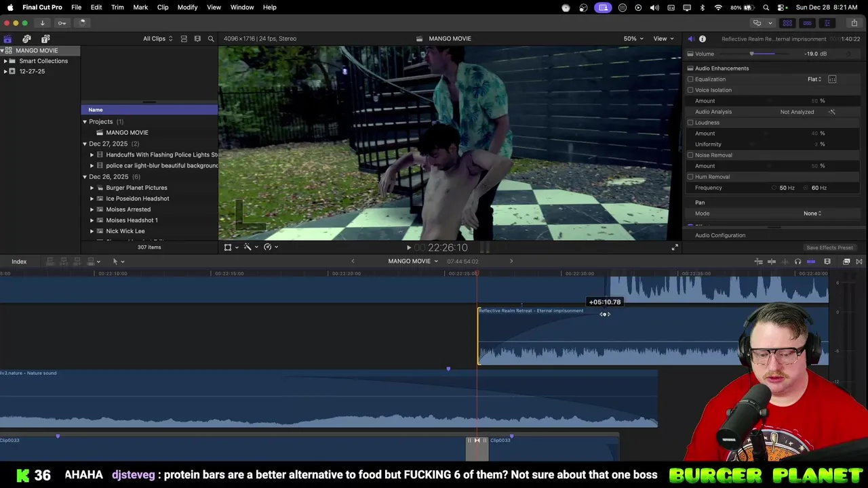Expand the Burger Planet Pictures clip
868x488 pixels.
(x=92, y=188)
